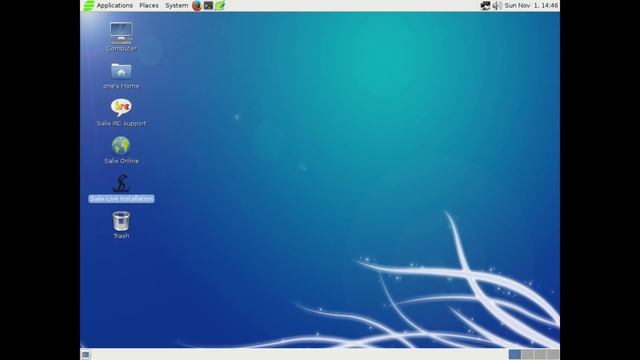The image size is (640, 360).
Task: Click the volume speaker icon
Action: coord(497,6)
